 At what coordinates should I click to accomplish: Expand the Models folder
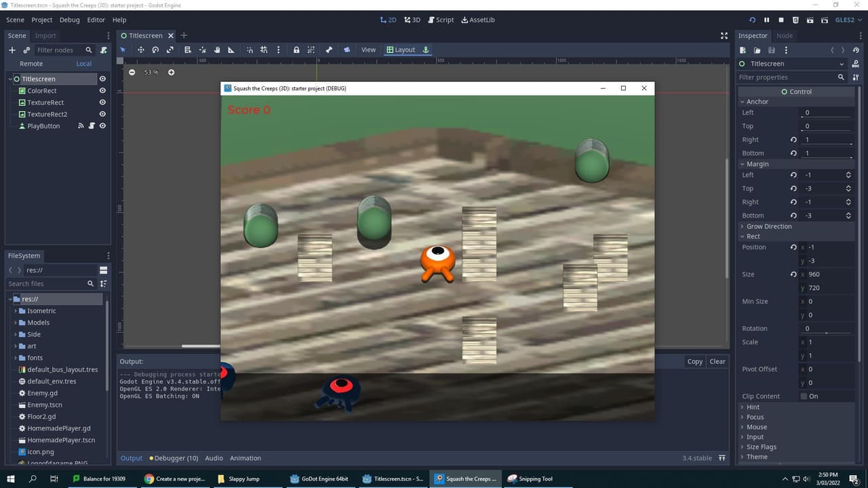(x=16, y=323)
